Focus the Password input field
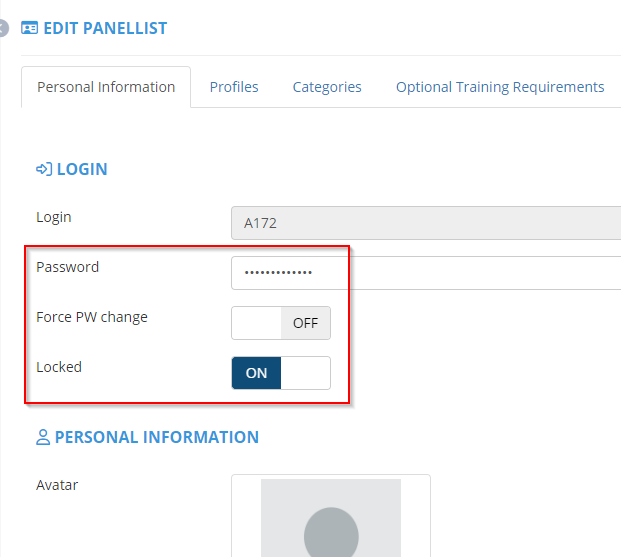 coord(425,272)
